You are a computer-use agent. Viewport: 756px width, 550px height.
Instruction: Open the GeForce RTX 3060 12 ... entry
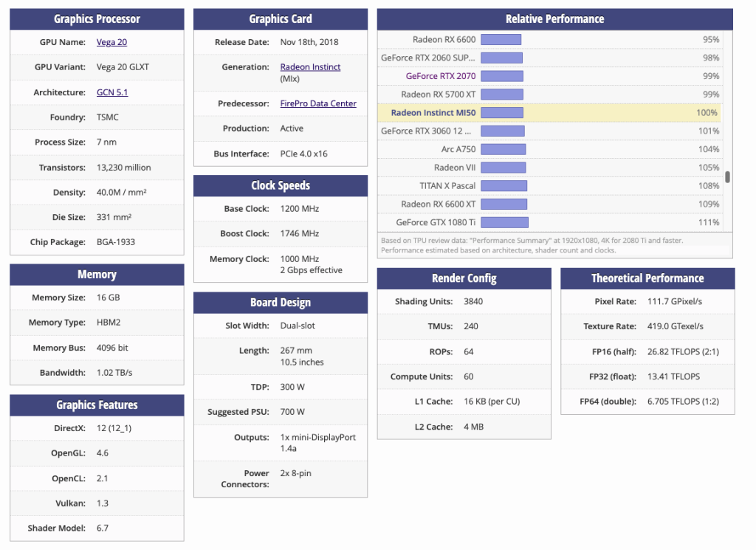[x=426, y=131]
